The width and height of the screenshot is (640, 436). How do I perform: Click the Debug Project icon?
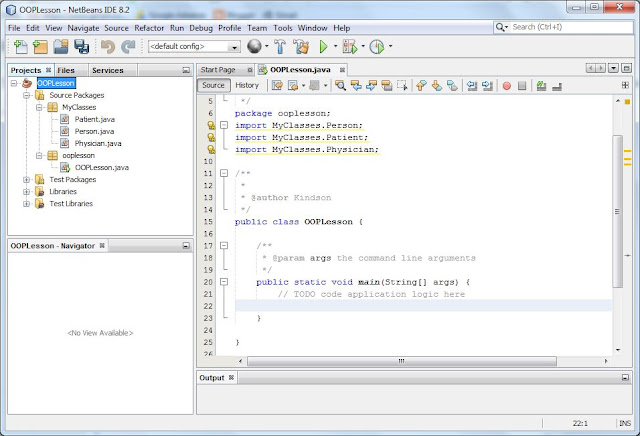350,47
